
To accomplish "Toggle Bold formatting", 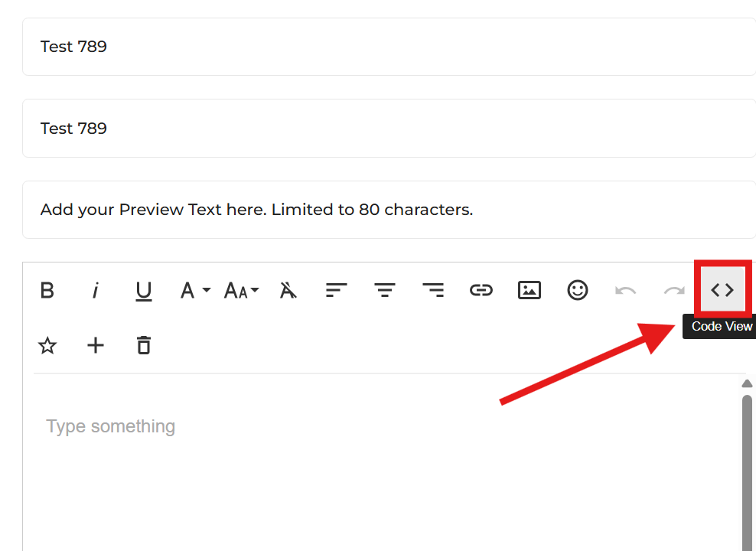I will tap(47, 290).
